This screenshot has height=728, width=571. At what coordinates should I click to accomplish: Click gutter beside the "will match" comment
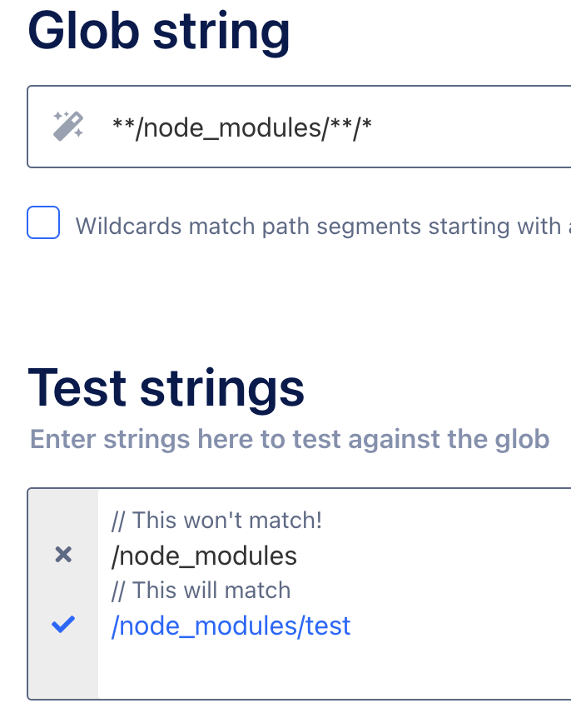pos(63,591)
